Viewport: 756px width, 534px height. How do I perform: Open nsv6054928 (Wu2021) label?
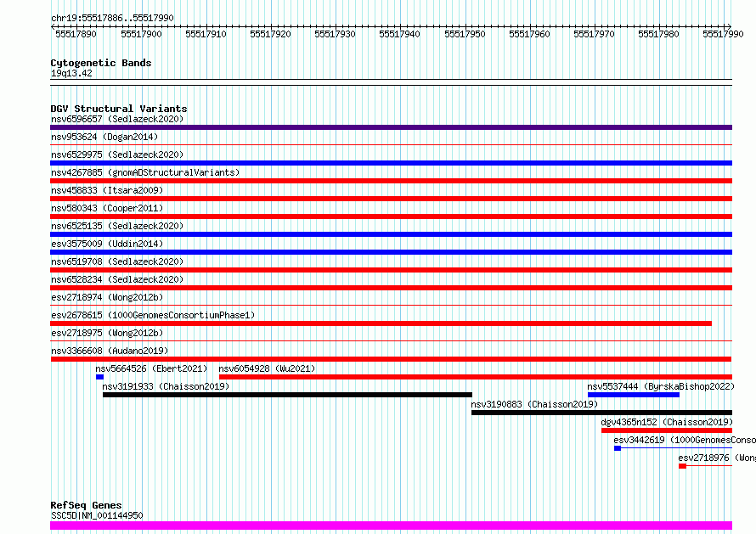pos(267,368)
